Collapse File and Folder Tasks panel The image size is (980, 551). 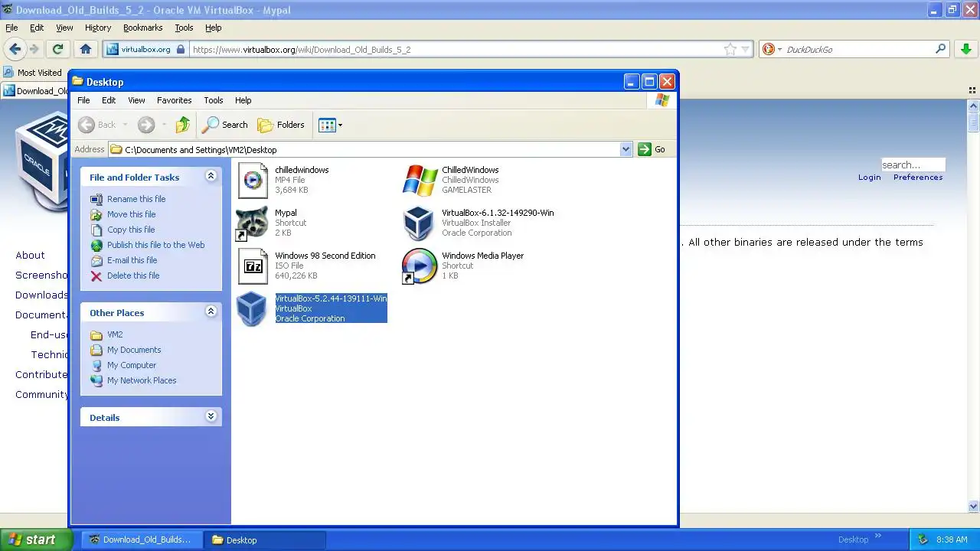click(211, 176)
